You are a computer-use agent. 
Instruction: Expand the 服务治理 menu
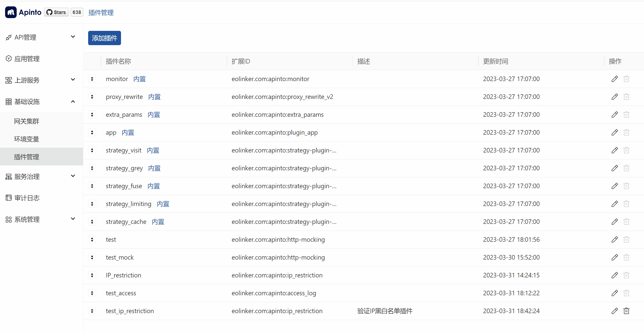(x=41, y=176)
